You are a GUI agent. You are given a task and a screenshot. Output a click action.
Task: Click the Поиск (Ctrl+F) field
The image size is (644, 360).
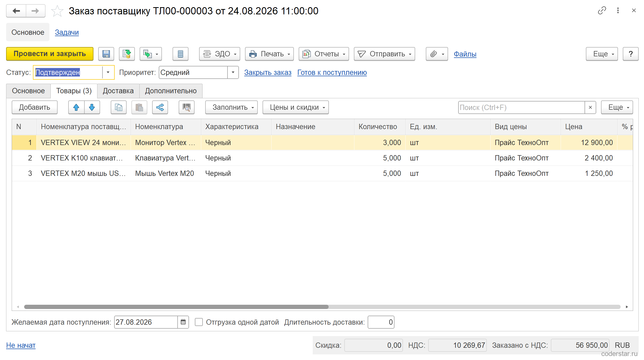coord(521,107)
